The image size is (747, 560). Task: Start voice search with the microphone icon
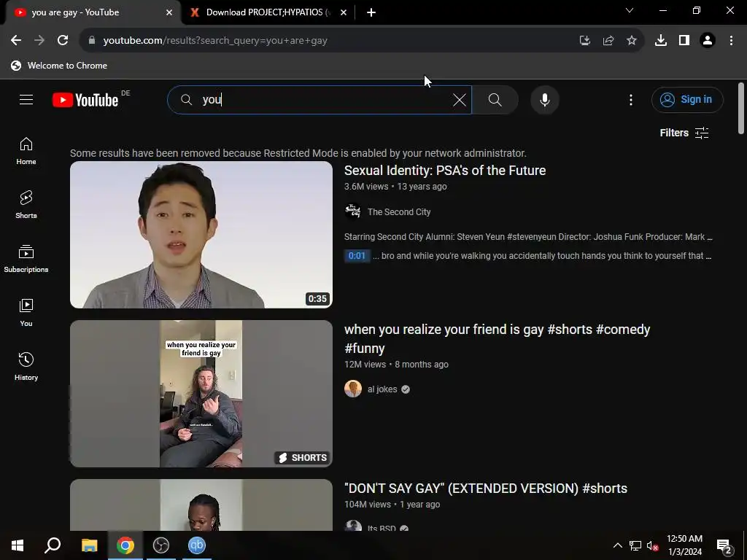(545, 100)
